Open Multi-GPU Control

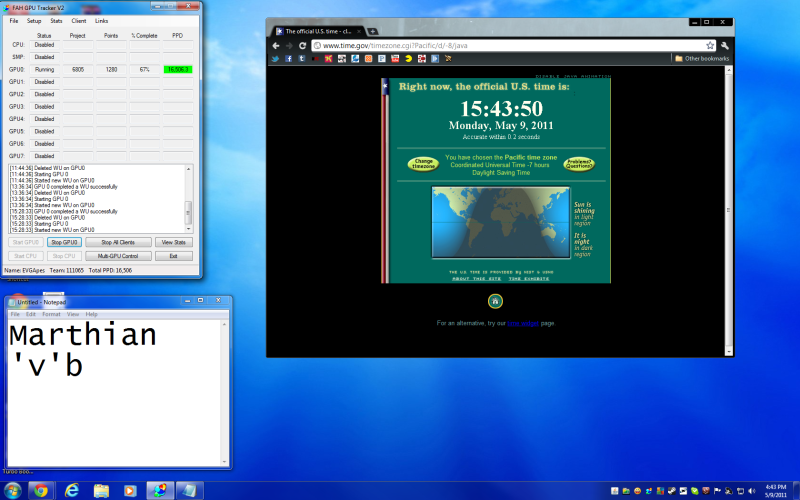(111, 256)
